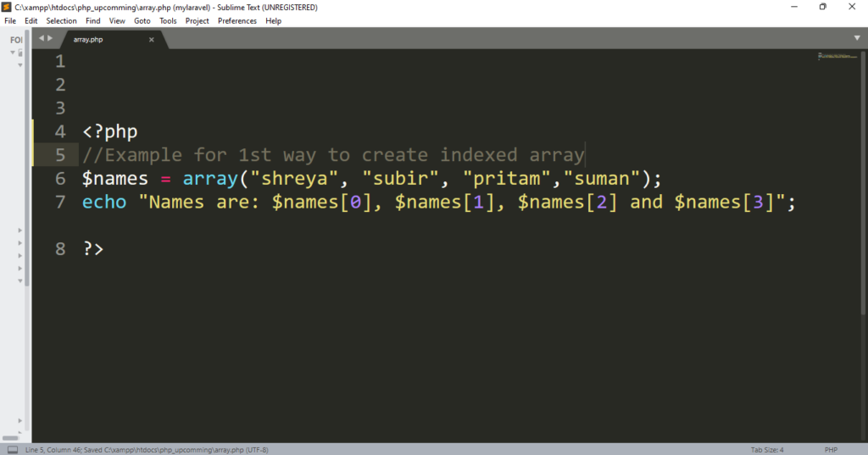Image resolution: width=868 pixels, height=455 pixels.
Task: Close the array.php tab
Action: pyautogui.click(x=152, y=39)
